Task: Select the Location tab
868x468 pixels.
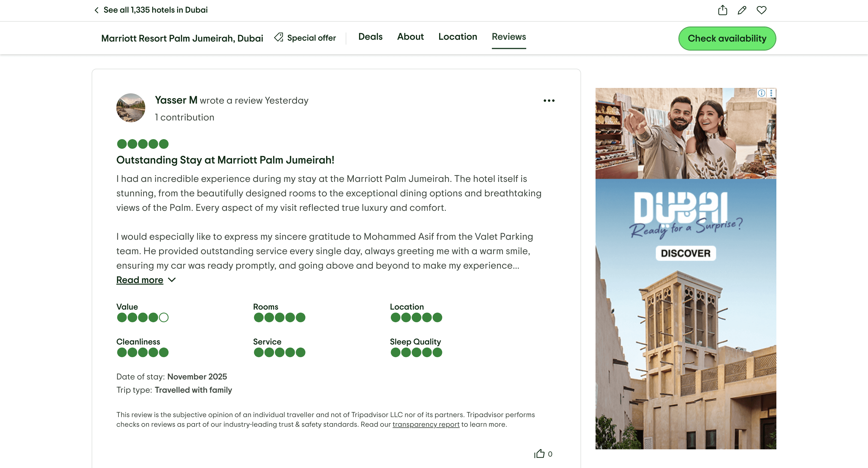Action: point(458,37)
